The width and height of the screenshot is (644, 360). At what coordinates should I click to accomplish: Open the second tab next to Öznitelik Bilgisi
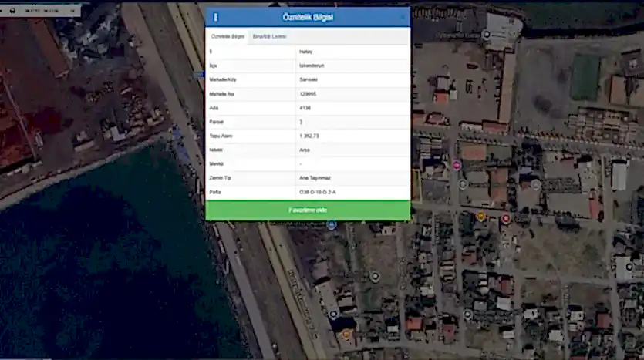[269, 37]
